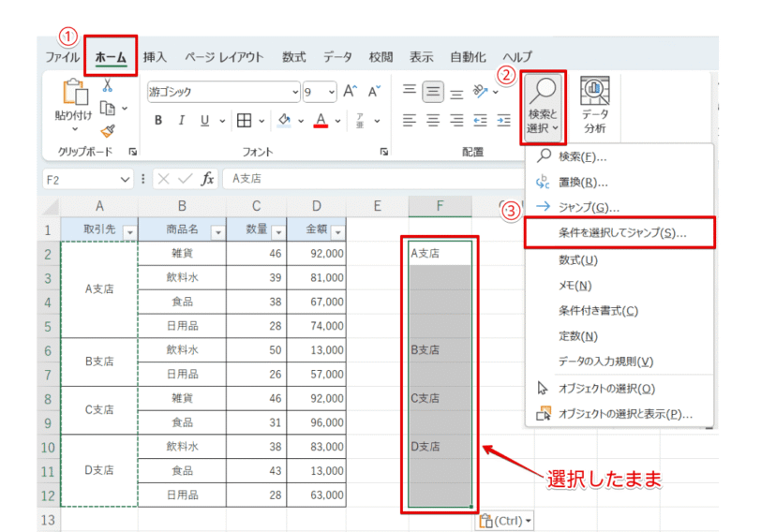Open the 表示 tab
Image resolution: width=761 pixels, height=532 pixels.
coord(422,57)
